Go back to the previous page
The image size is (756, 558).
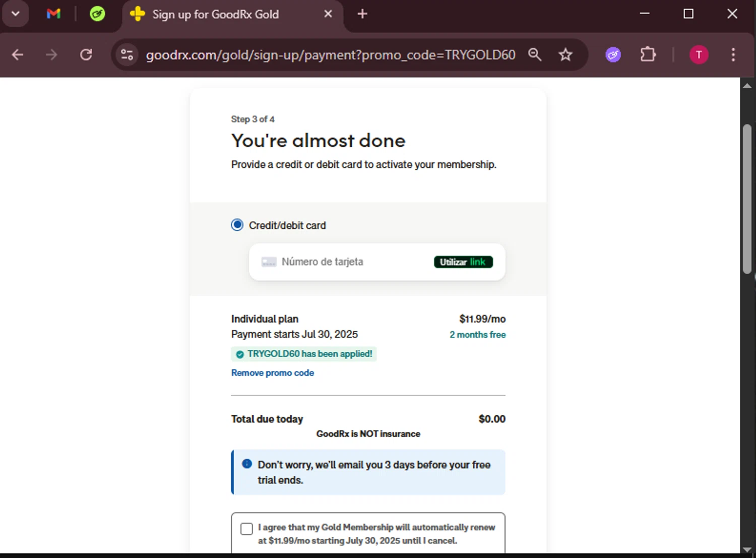18,54
